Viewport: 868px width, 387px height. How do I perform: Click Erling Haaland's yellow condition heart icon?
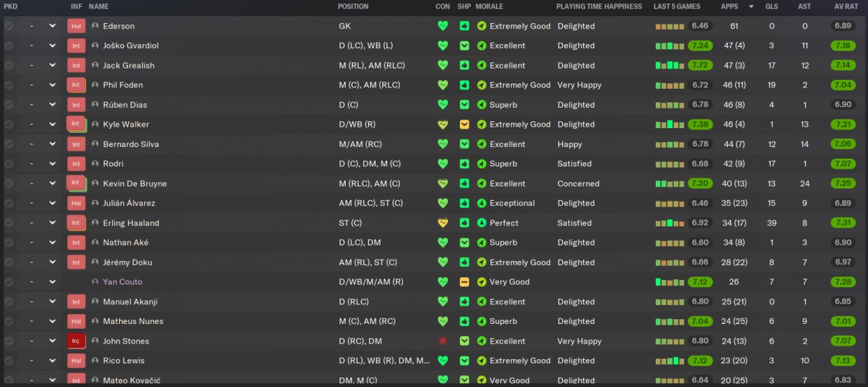443,223
